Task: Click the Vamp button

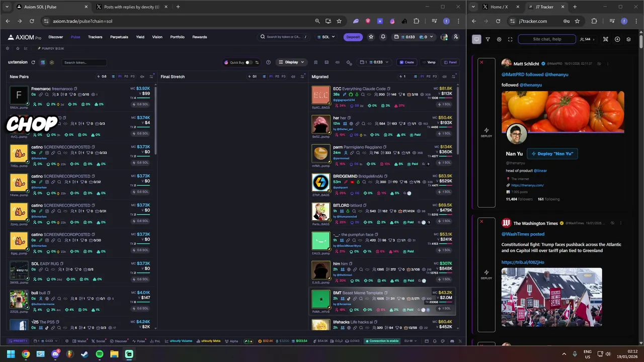Action: (x=429, y=62)
